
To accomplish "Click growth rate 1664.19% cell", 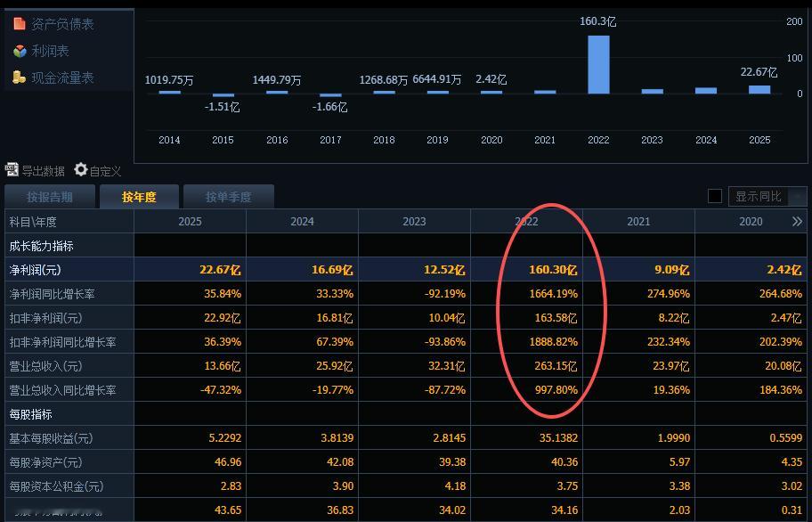I will [553, 294].
